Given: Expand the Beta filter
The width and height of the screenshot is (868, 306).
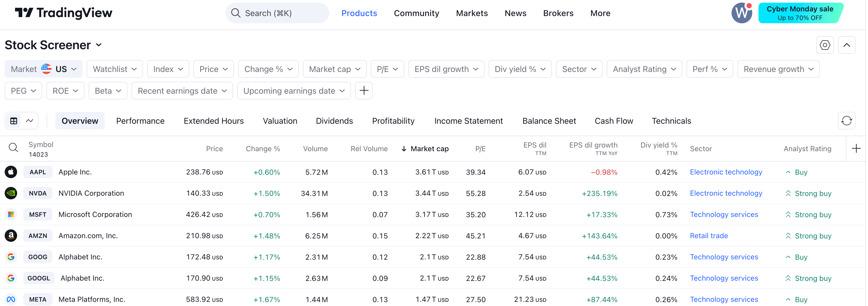Looking at the screenshot, I should (x=108, y=91).
